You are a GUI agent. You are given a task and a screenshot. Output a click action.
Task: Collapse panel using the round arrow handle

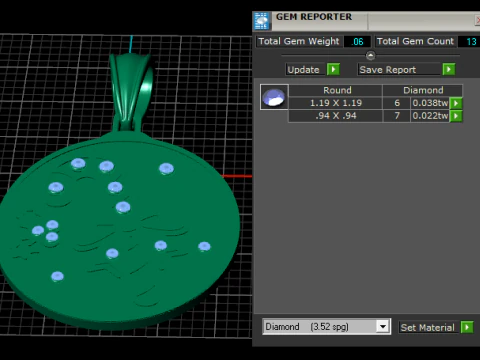tap(370, 55)
